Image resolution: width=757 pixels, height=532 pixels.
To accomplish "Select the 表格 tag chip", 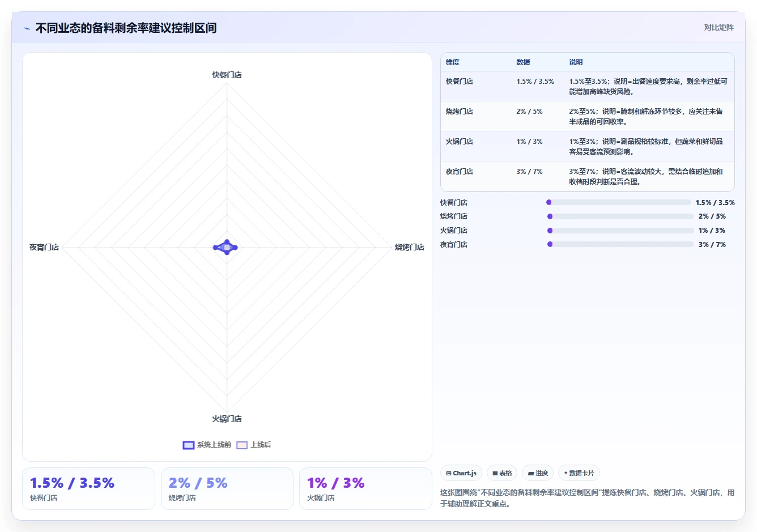I will [x=502, y=473].
